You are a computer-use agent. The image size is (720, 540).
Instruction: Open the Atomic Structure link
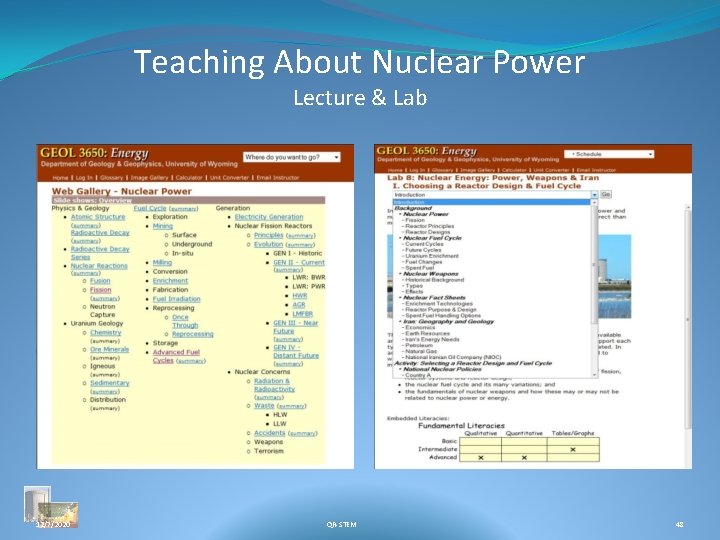point(98,217)
